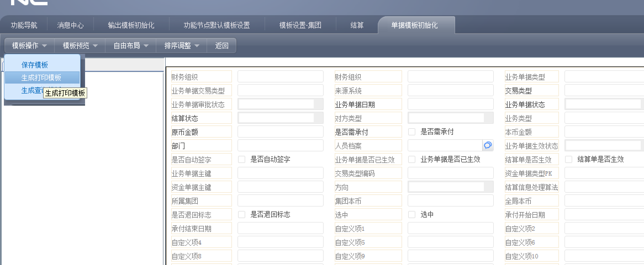Open the 模板预览 dropdown menu
The width and height of the screenshot is (644, 265).
click(x=80, y=45)
